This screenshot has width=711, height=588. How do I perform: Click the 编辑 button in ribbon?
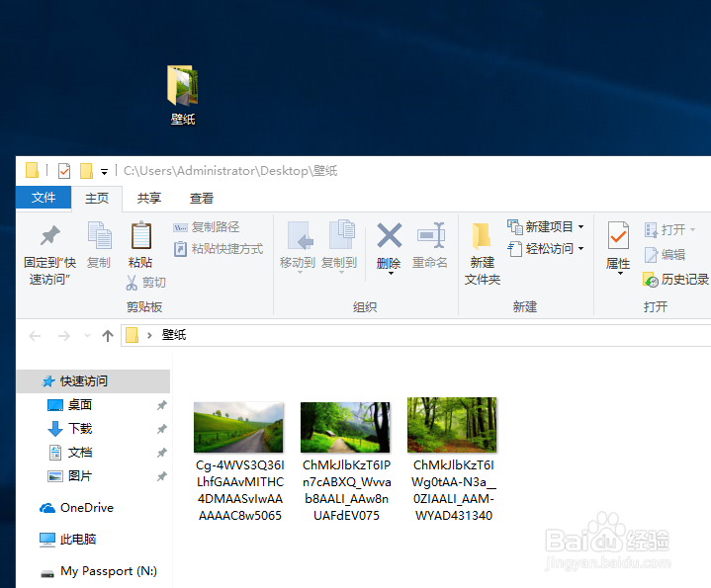click(665, 255)
